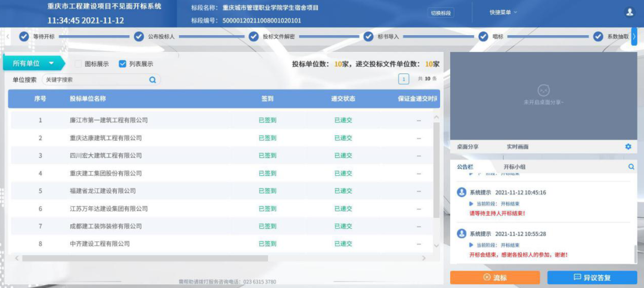Switch to the 公告栏 tab
This screenshot has width=644, height=288.
[x=465, y=167]
